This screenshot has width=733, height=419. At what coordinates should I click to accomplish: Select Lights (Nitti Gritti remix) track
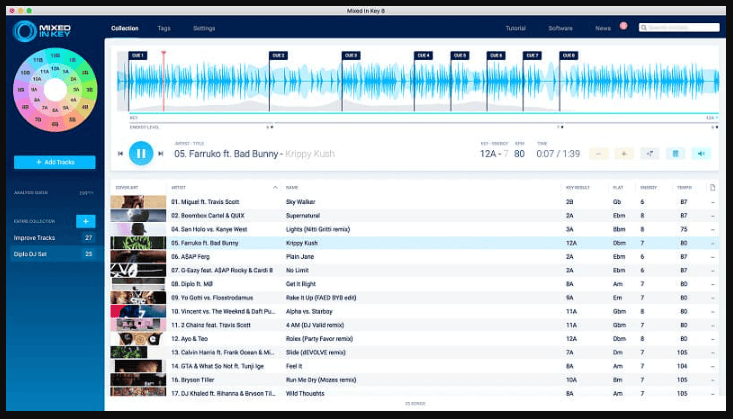pos(318,229)
